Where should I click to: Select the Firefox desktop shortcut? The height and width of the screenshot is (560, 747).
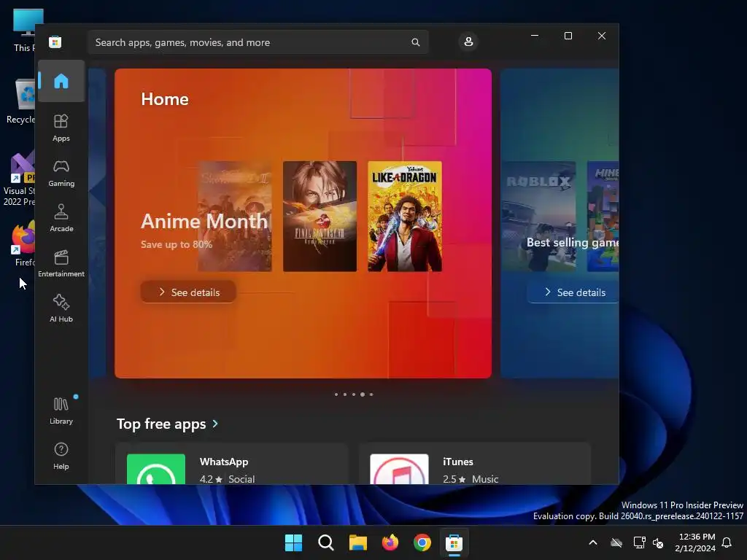pos(23,244)
